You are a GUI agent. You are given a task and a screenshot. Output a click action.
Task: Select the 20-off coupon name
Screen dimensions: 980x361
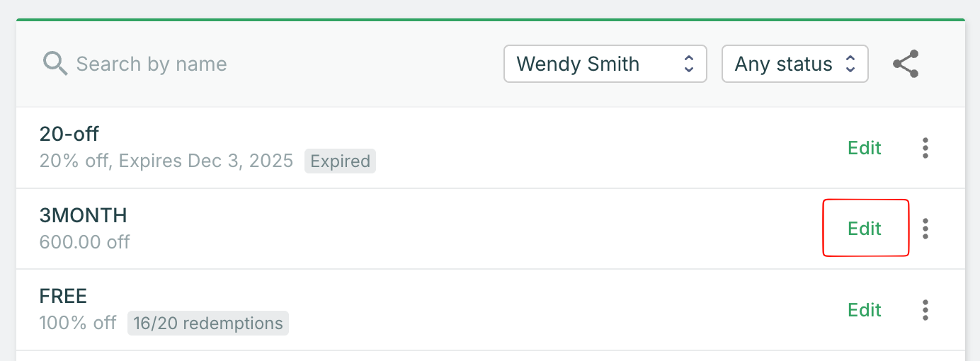coord(69,134)
